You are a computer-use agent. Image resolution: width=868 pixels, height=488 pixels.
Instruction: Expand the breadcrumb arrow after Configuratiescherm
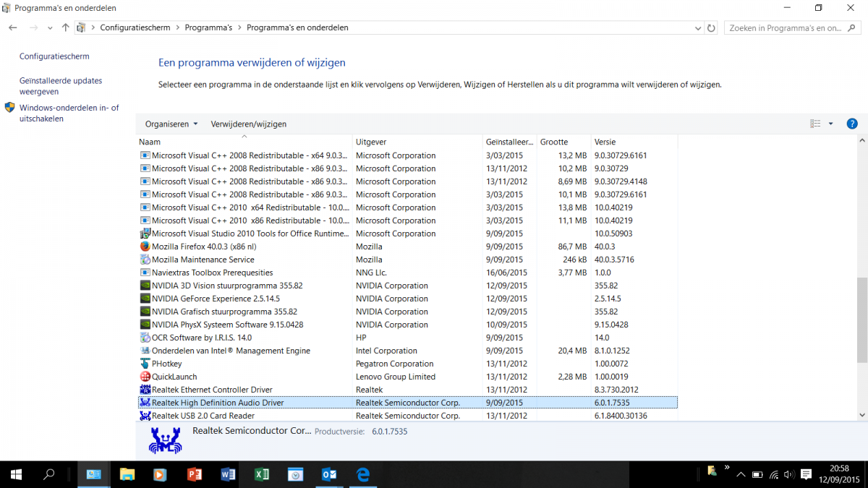tap(177, 28)
